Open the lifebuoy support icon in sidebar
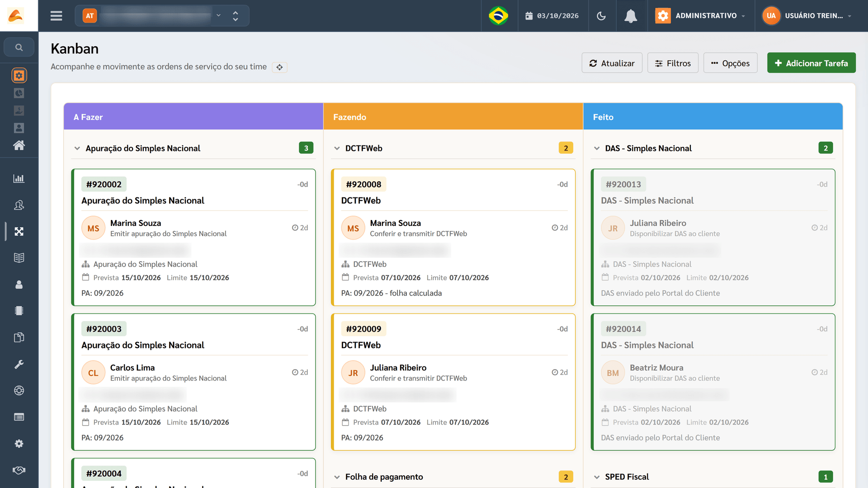Image resolution: width=868 pixels, height=488 pixels. pyautogui.click(x=19, y=390)
